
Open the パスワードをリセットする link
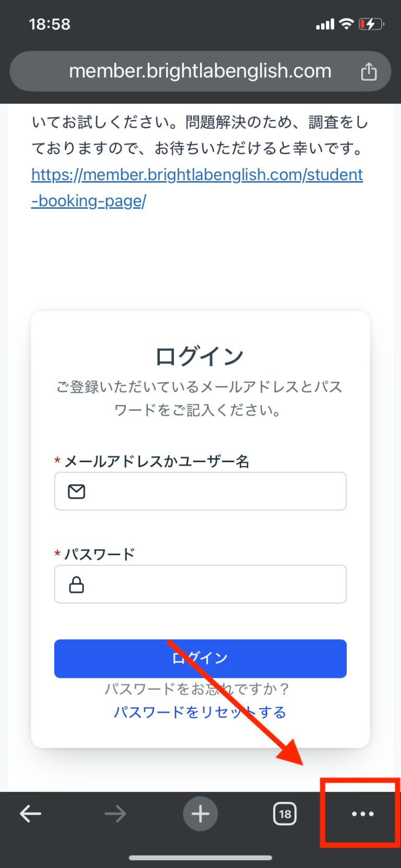pyautogui.click(x=200, y=712)
